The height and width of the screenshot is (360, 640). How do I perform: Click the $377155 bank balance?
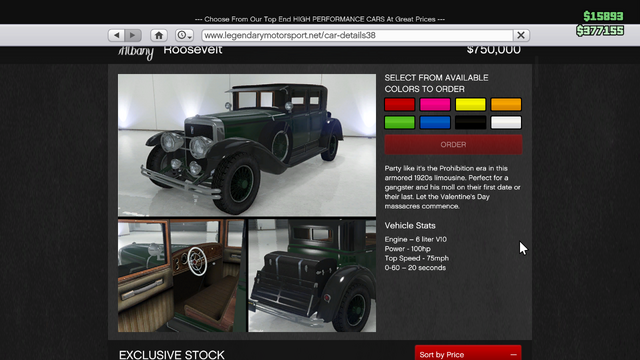(x=600, y=31)
